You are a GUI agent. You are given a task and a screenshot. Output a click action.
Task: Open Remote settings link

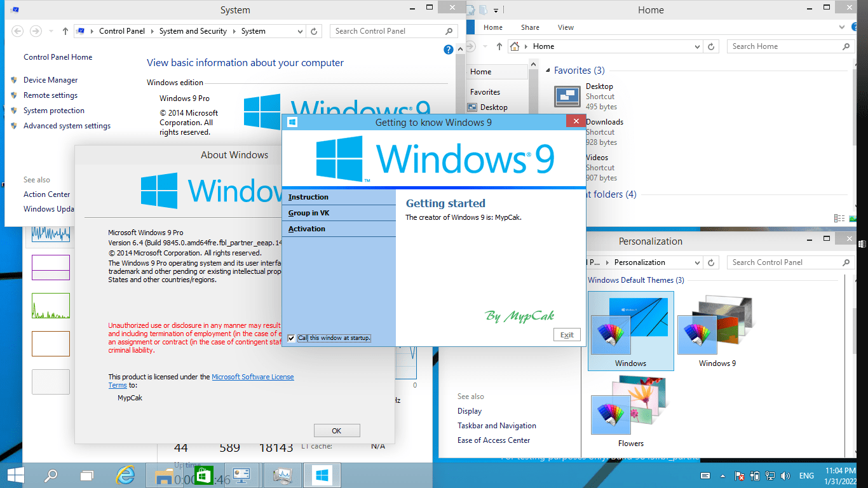coord(50,95)
